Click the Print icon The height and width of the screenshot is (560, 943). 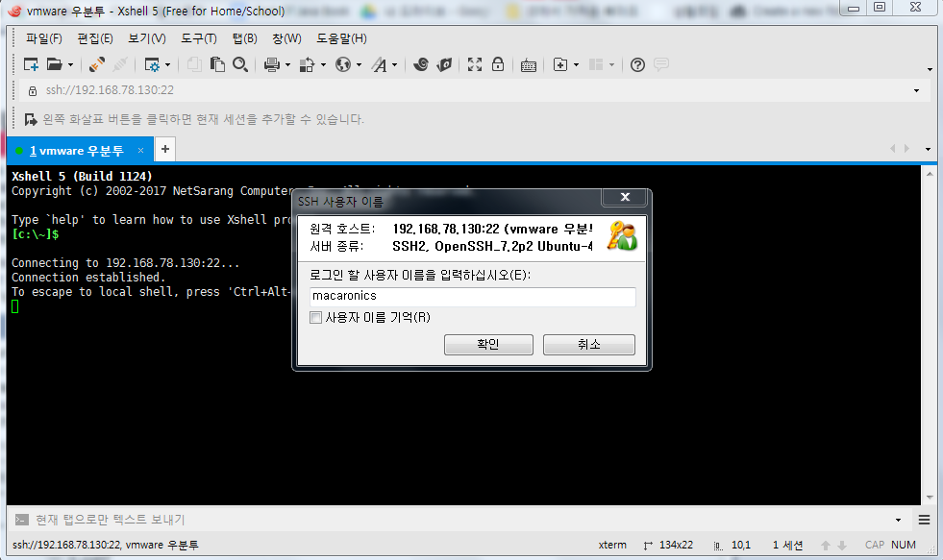[x=272, y=64]
